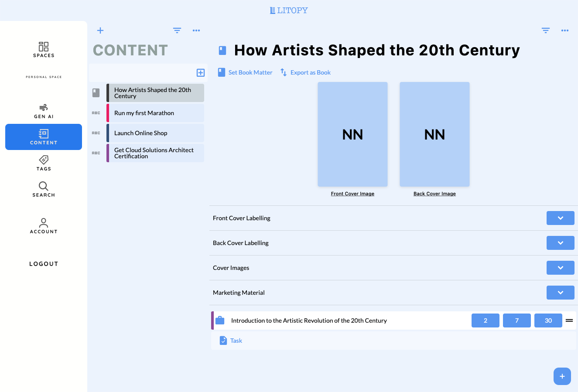Select the Content tab in sidebar
This screenshot has height=392, width=578.
click(44, 137)
